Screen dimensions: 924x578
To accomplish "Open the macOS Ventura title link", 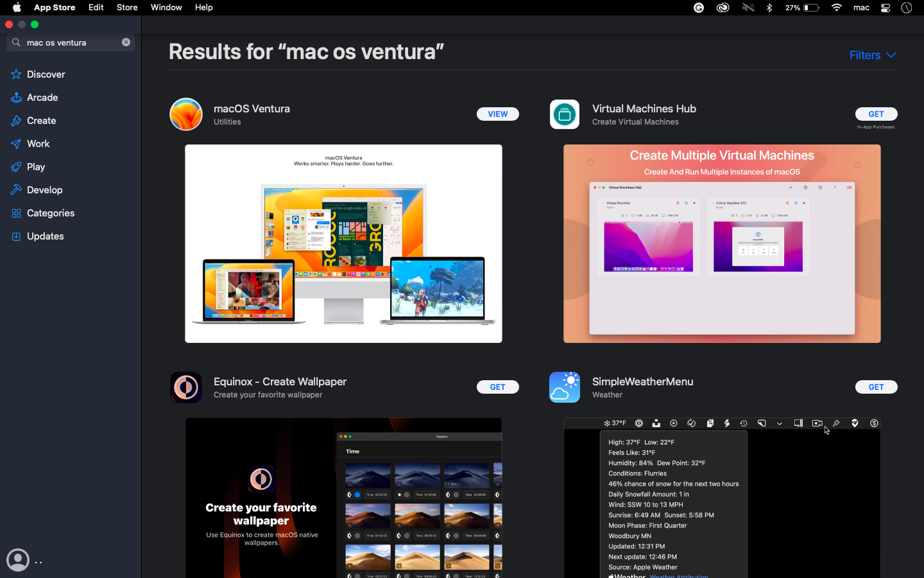I will point(252,109).
